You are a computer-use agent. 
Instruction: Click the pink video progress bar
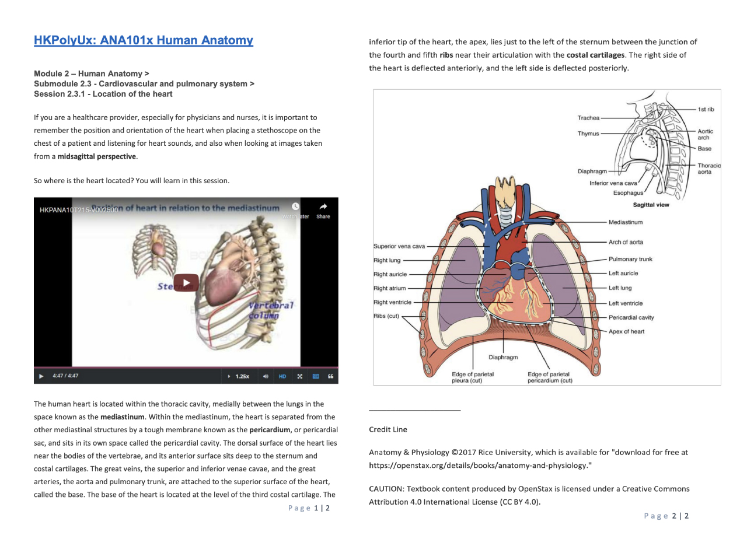186,367
